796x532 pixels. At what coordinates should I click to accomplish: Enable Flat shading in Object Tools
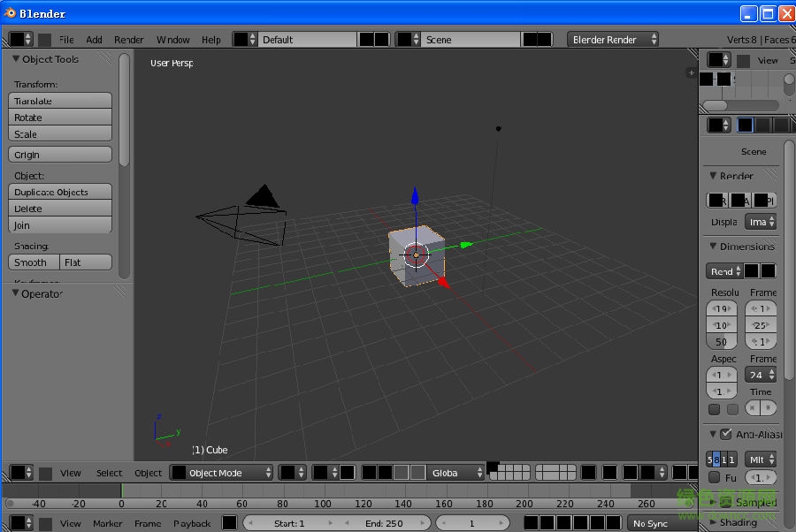[85, 262]
